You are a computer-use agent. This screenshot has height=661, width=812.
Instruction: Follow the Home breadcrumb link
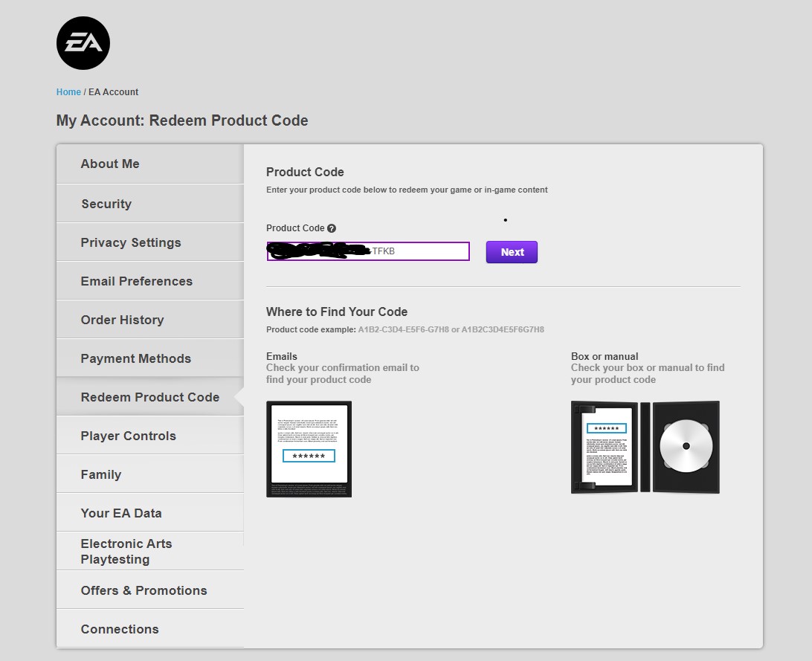[x=68, y=92]
